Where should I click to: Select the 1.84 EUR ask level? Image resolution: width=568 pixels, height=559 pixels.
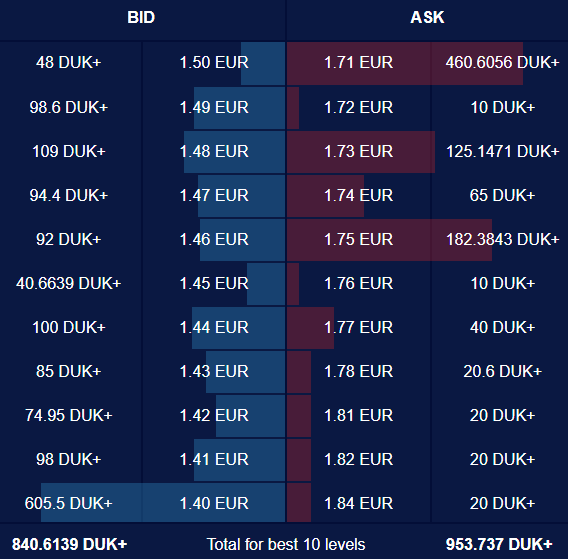coord(358,503)
